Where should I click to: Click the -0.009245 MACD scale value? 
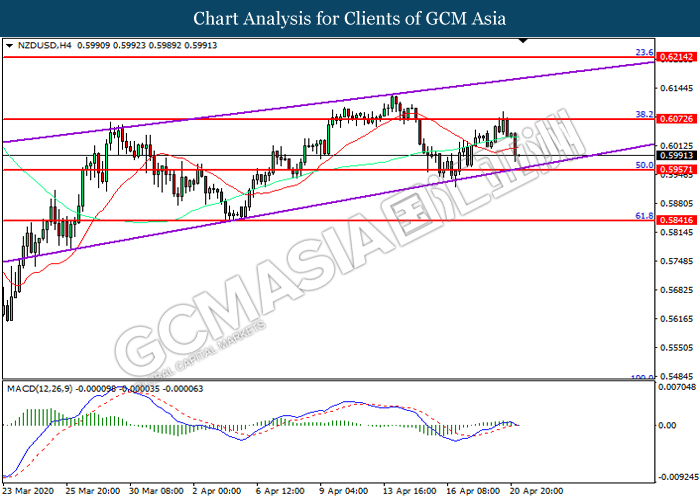677,477
